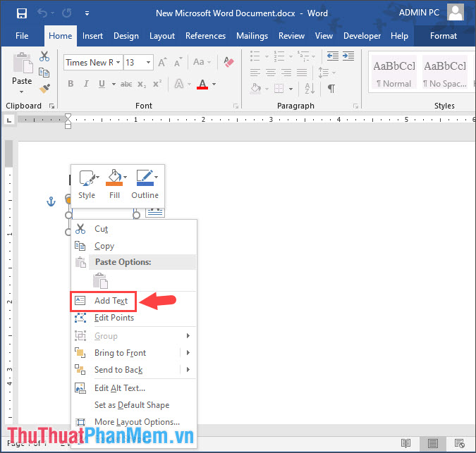Click the Bullets list icon

click(255, 56)
